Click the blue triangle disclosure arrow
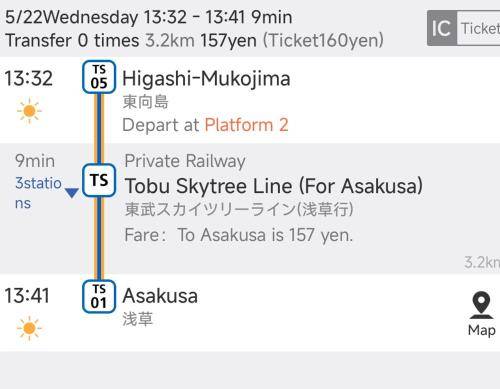Screen dimensions: 500x389 [x=72, y=193]
